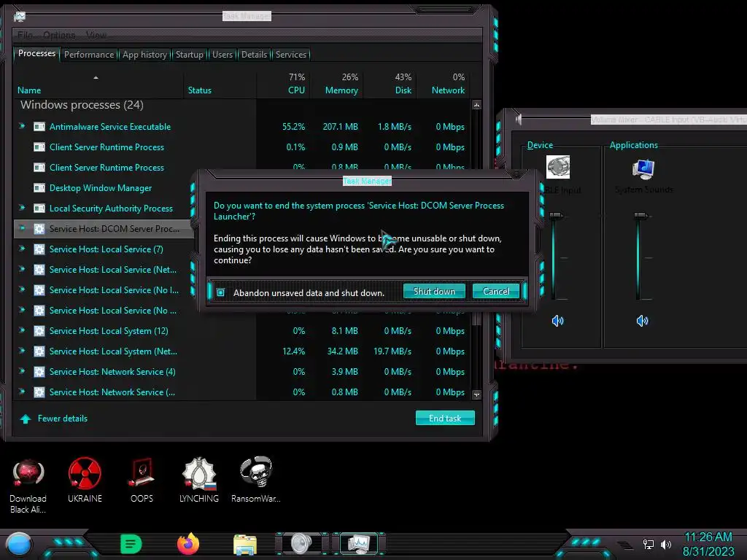Click Fewer details link
The width and height of the screenshot is (747, 560).
63,418
